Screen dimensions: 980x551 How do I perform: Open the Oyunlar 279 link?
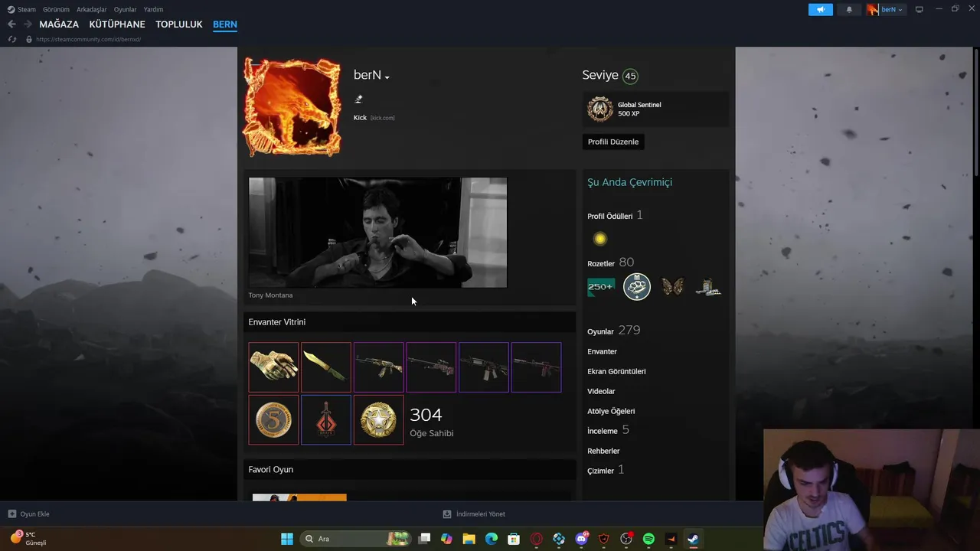(x=613, y=331)
